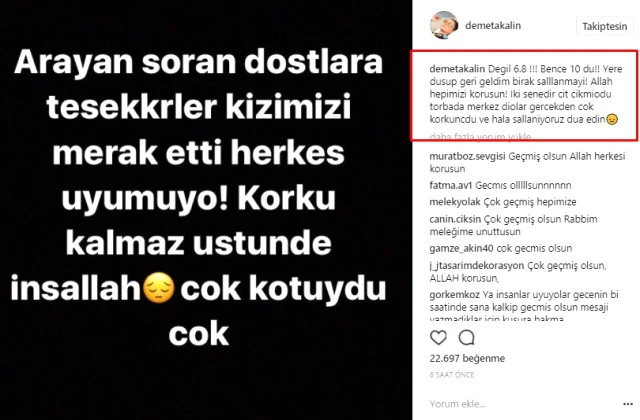Go to j_jtasarimdekorasyon's profile
This screenshot has height=420, width=640.
tap(476, 266)
